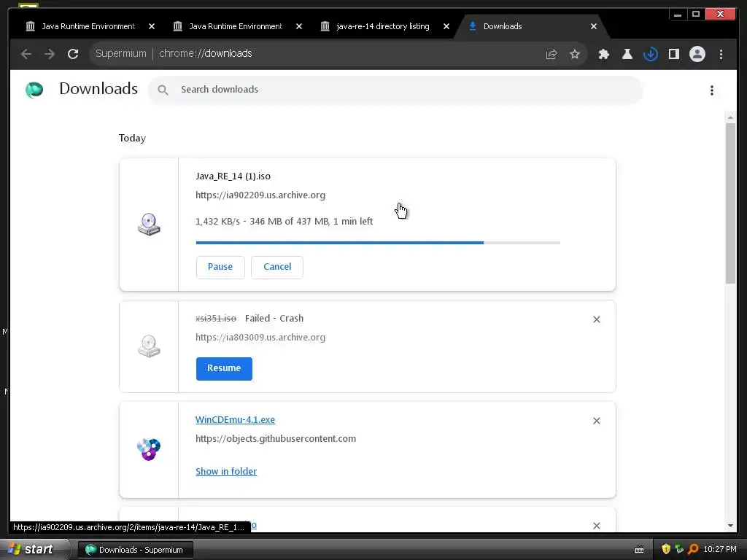The height and width of the screenshot is (560, 747).
Task: Close the first Java Runtime Environment tab
Action: tap(152, 26)
